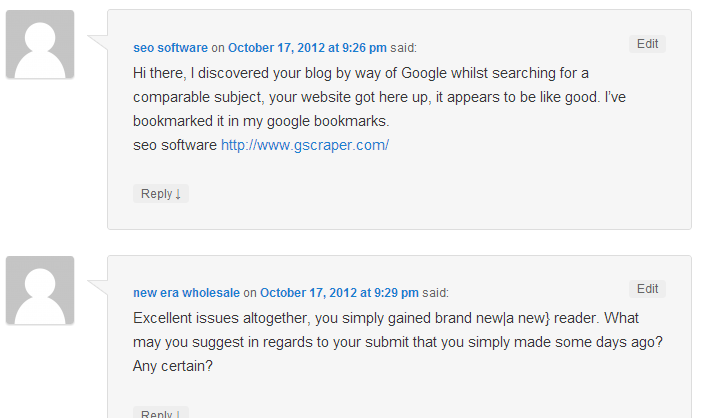Viewport: 712px width, 418px height.
Task: Click plain 'seo software' text before gscraper link
Action: (x=174, y=145)
